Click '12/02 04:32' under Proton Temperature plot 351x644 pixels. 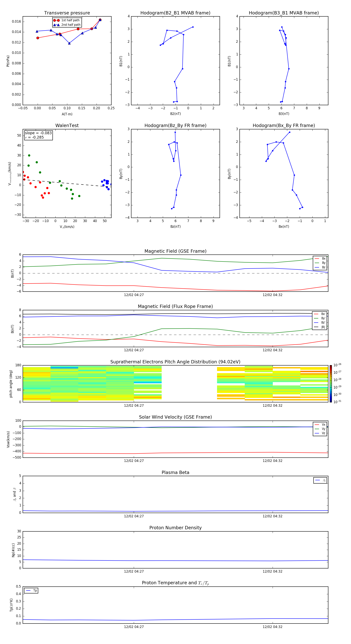point(273,627)
